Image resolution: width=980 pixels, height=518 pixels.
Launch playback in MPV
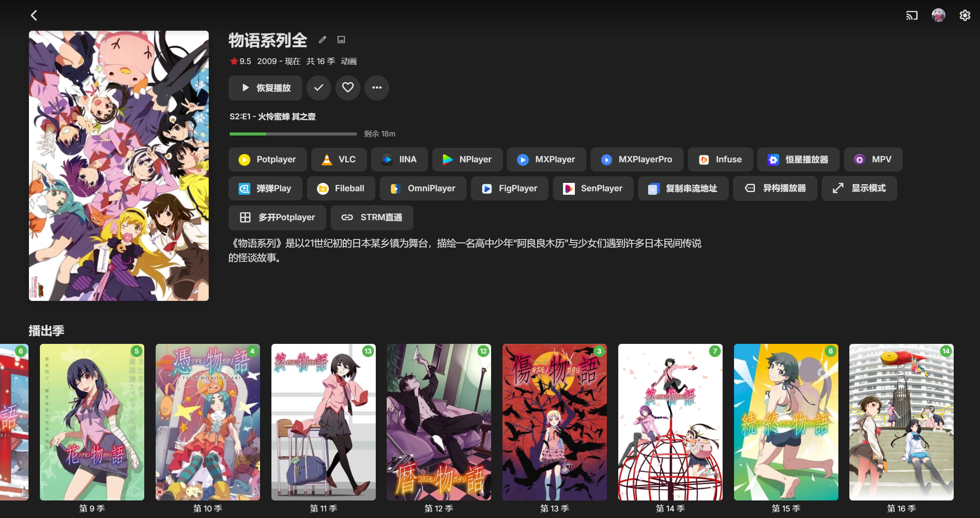click(x=873, y=159)
